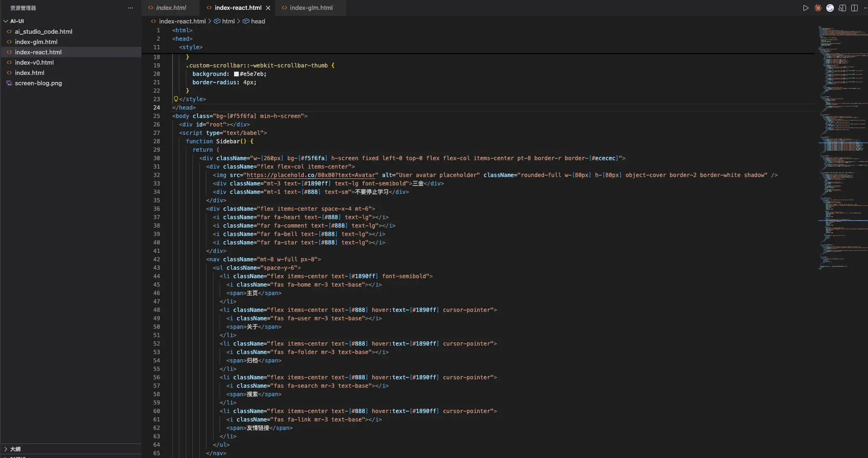Open screen-blog.png from file list

pyautogui.click(x=38, y=83)
